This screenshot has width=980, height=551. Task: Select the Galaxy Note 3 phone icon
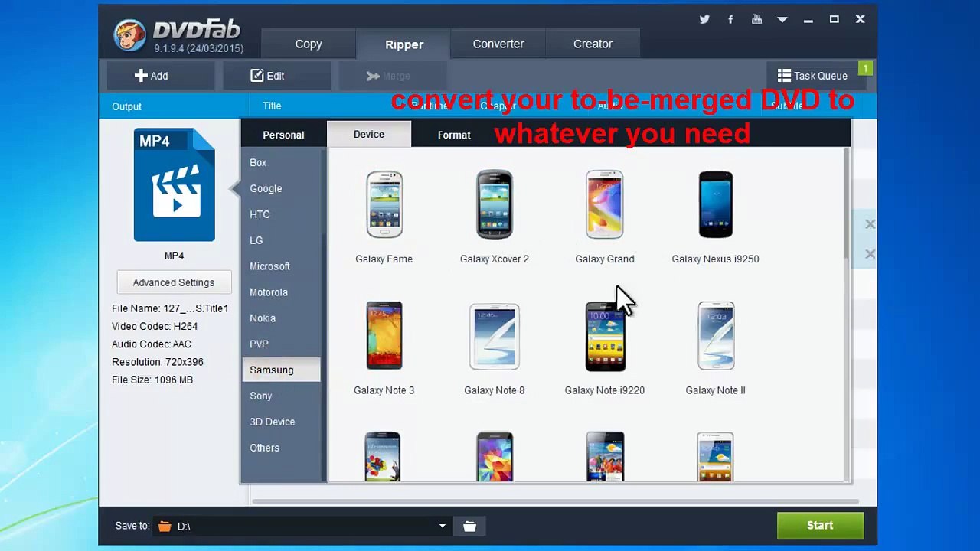(x=384, y=336)
